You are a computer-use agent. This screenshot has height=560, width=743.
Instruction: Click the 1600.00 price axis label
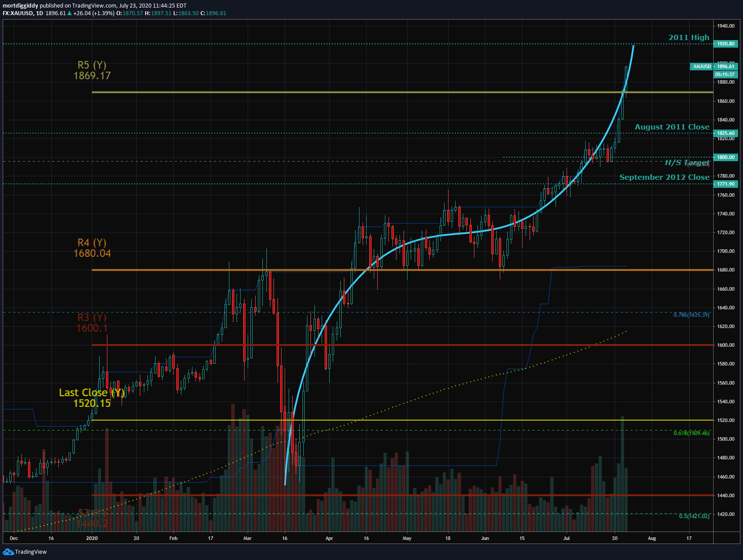coord(726,345)
